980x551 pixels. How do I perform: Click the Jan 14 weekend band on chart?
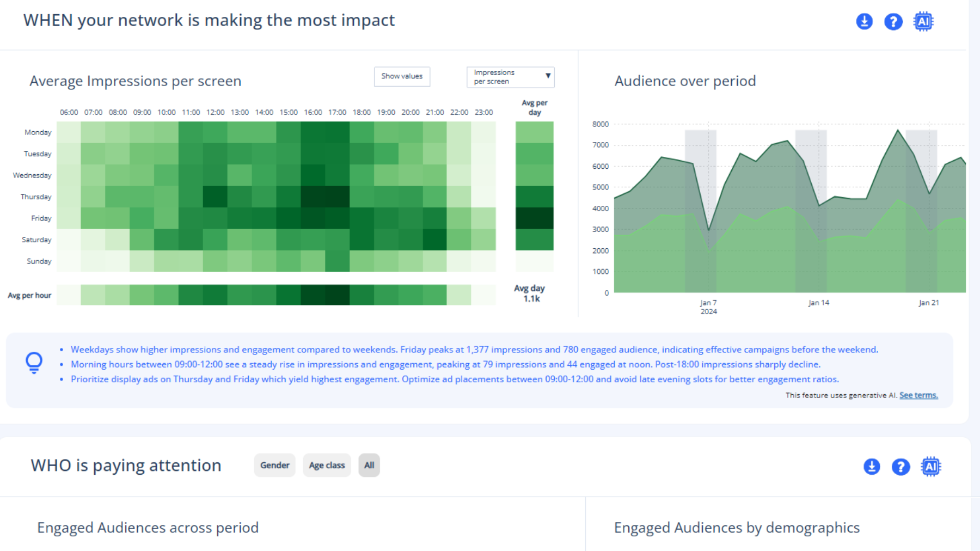[x=811, y=211]
